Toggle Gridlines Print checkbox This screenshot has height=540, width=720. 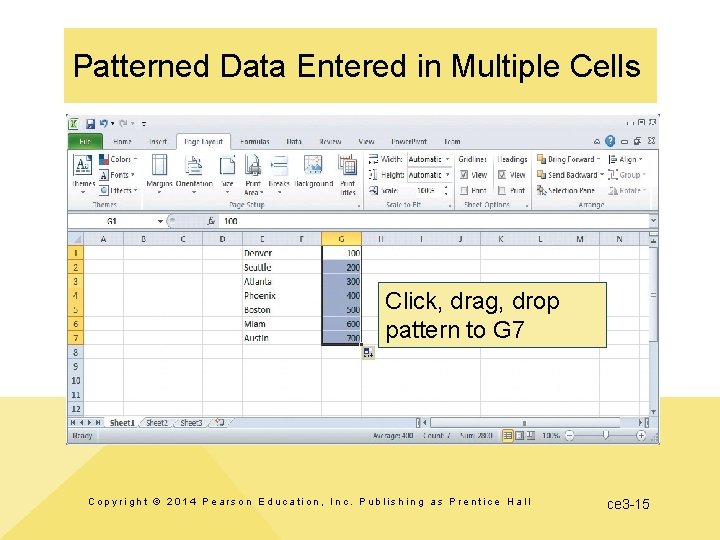pos(464,190)
